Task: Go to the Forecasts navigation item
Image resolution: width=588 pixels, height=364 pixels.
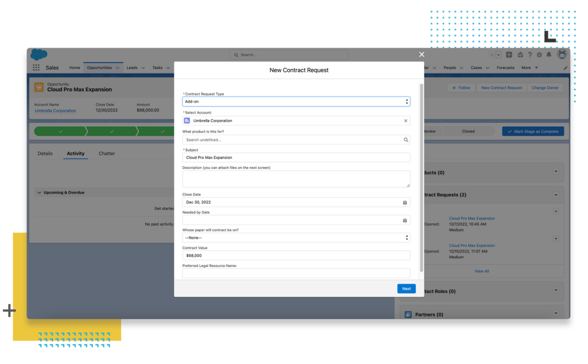Action: pos(505,67)
